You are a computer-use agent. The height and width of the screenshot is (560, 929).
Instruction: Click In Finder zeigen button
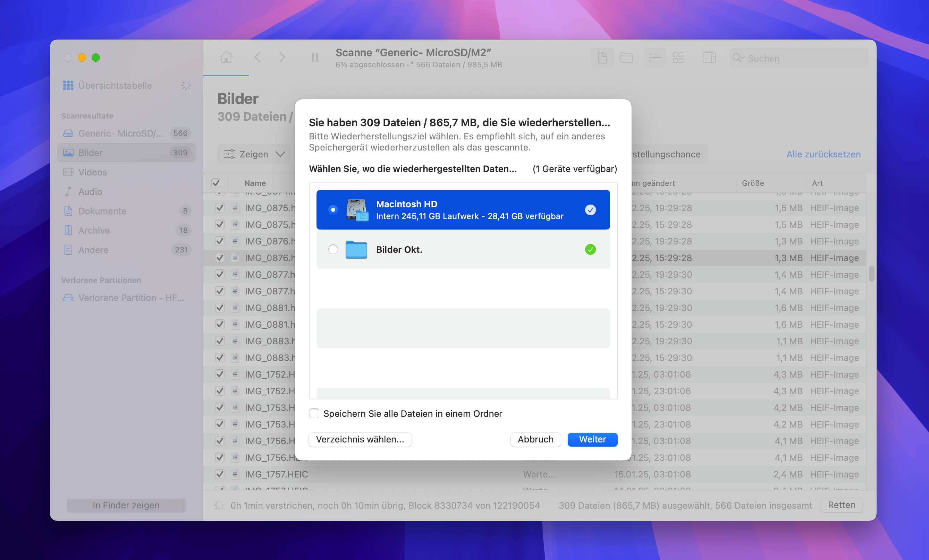(126, 505)
